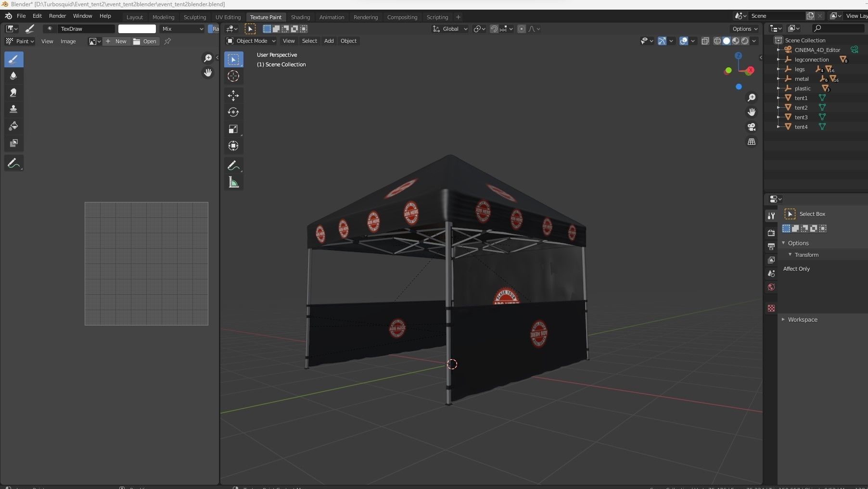Toggle snapping magnet in viewport header
Screen dimensions: 868x489
click(x=494, y=29)
